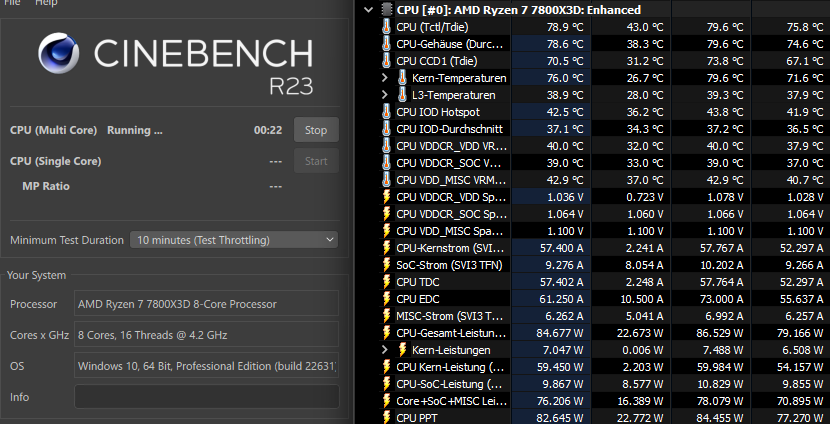Select the CPU PPT sensor row
The height and width of the screenshot is (424, 830).
pos(605,417)
